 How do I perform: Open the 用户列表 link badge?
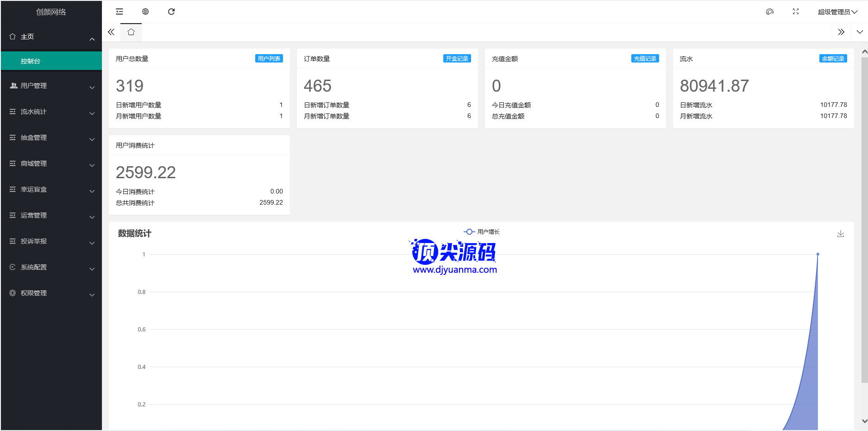coord(269,59)
